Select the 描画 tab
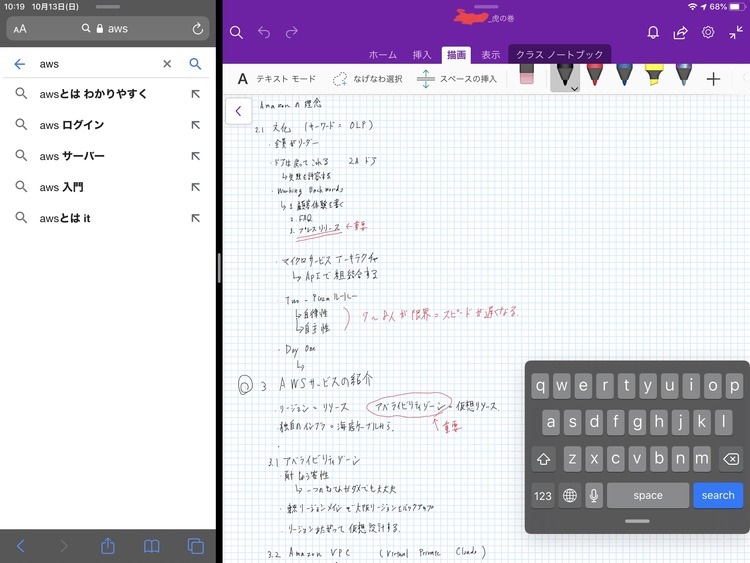Screen dimensions: 750x563 coord(456,55)
